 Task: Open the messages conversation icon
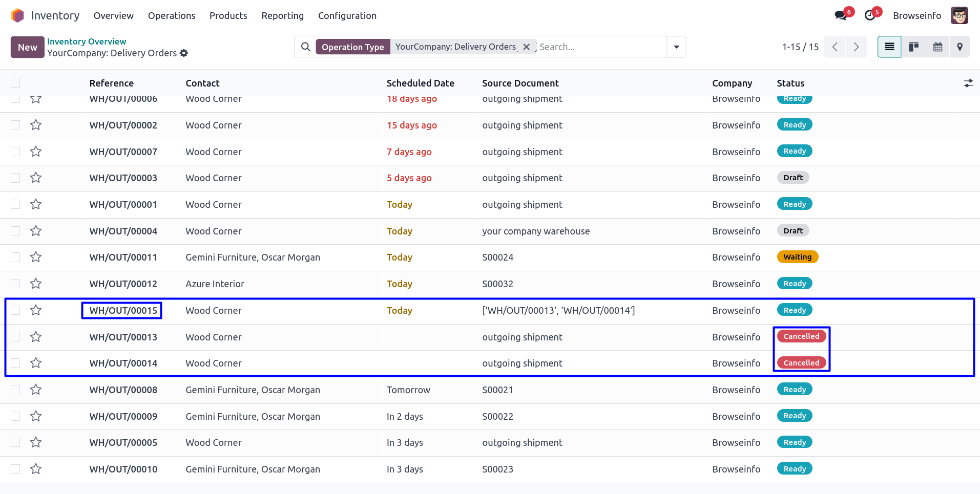click(841, 15)
